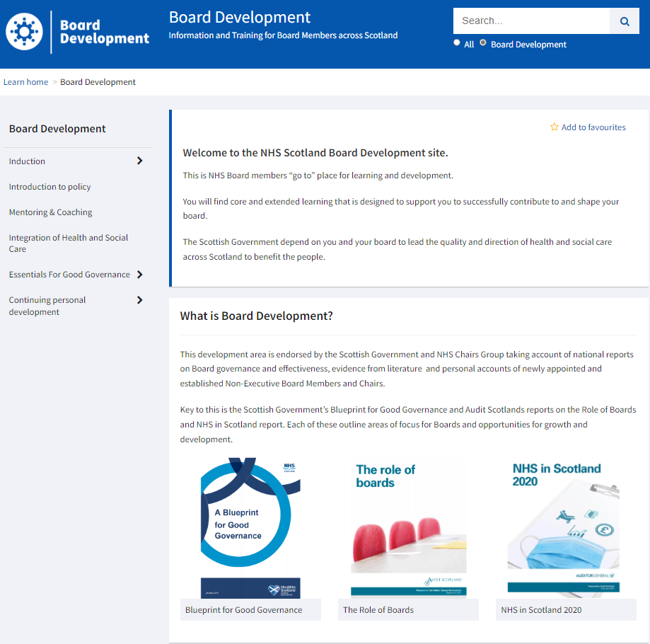Open Blueprint for Good Governance cover thumbnail

click(250, 528)
